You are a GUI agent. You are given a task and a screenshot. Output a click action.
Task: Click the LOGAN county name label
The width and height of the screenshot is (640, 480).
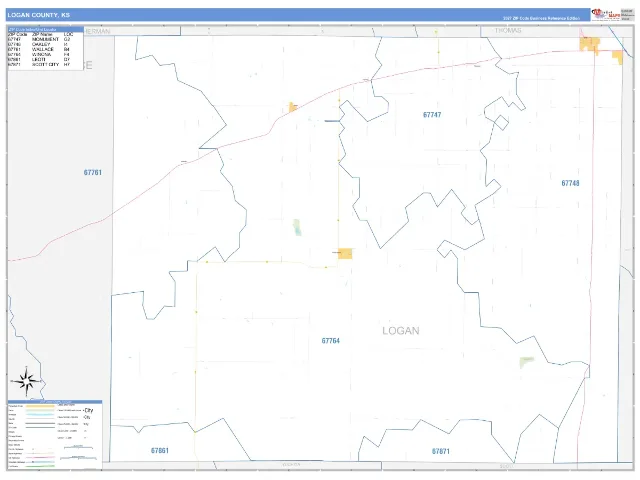(x=401, y=331)
